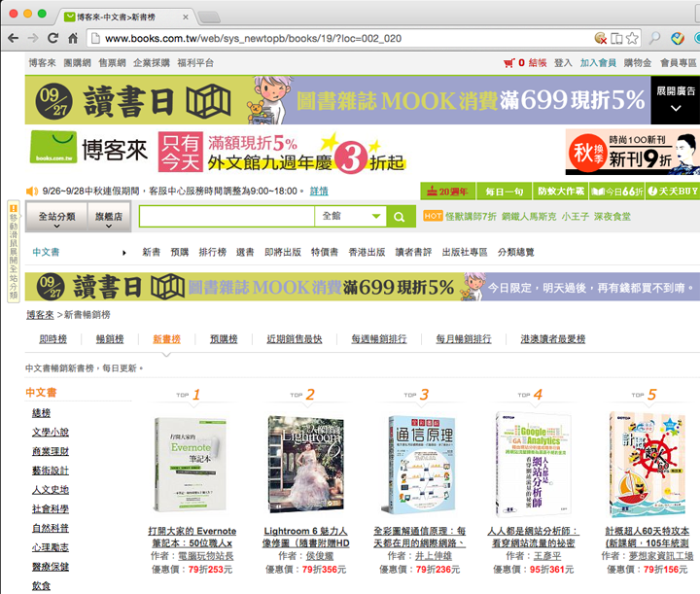Click the speaker announcement icon

pos(31,192)
